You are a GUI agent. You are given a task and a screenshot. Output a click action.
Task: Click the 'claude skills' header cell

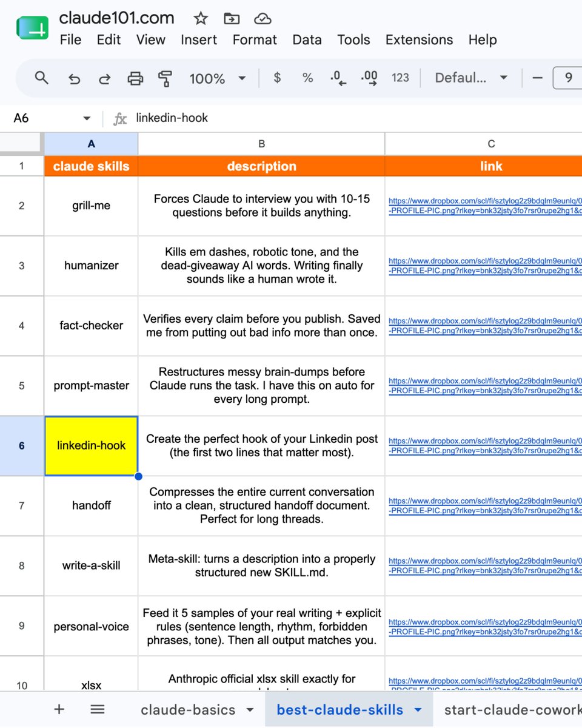point(91,166)
